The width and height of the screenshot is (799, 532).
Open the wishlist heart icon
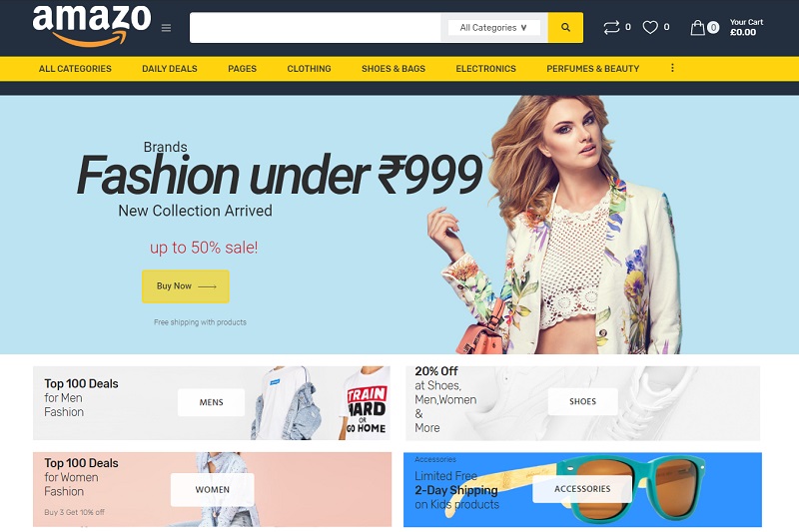click(650, 27)
